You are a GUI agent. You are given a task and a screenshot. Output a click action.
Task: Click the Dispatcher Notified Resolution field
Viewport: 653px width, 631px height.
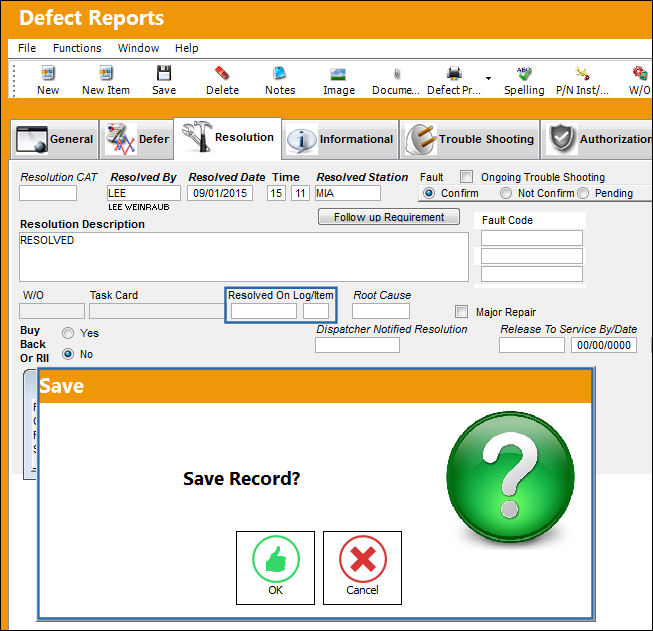click(x=357, y=345)
